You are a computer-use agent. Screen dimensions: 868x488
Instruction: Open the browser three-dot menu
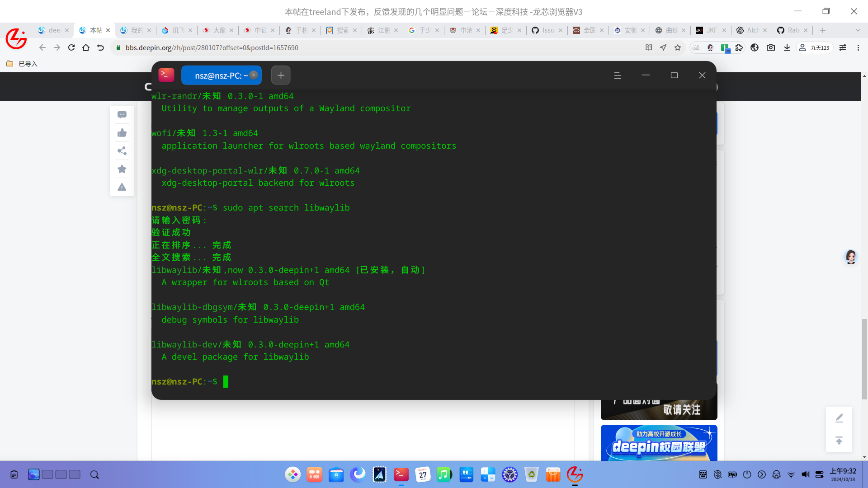(858, 47)
